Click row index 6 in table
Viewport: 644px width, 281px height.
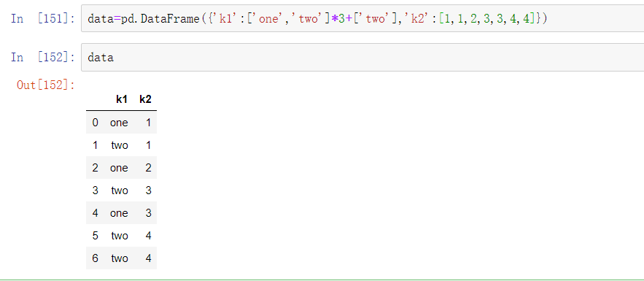(x=96, y=258)
